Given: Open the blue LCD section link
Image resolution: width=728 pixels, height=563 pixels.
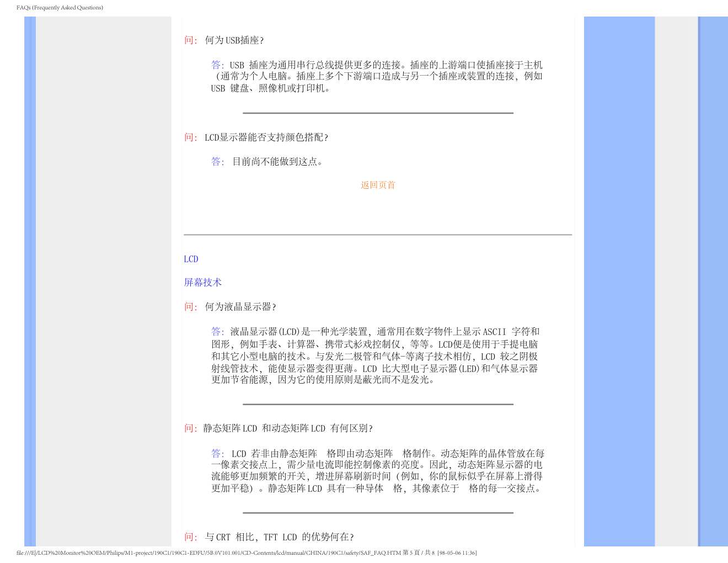Looking at the screenshot, I should tap(191, 259).
